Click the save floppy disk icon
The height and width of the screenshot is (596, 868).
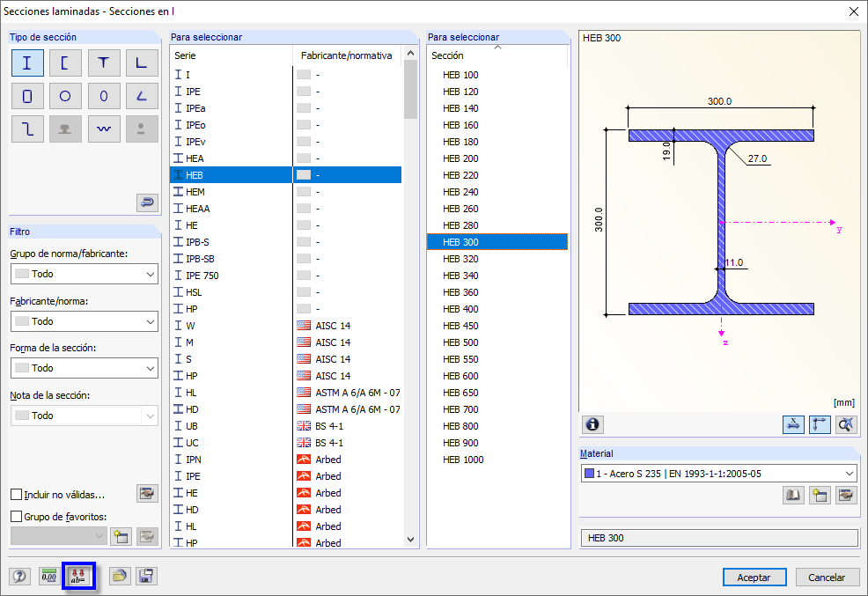pos(146,577)
